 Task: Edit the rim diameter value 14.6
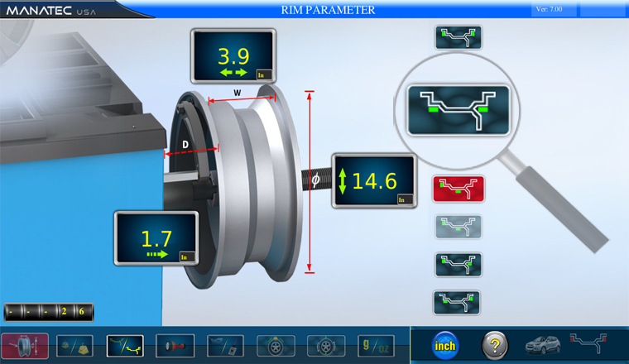click(x=374, y=181)
